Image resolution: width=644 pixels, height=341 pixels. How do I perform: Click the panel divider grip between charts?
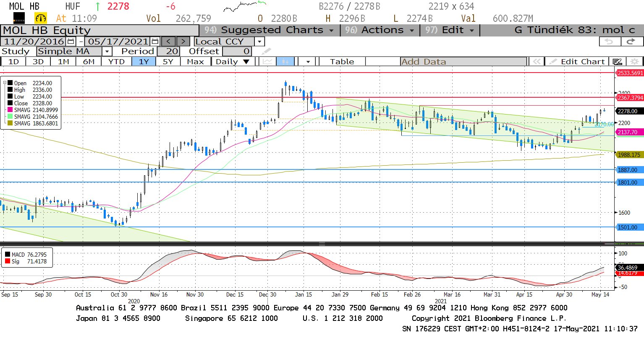click(x=322, y=244)
